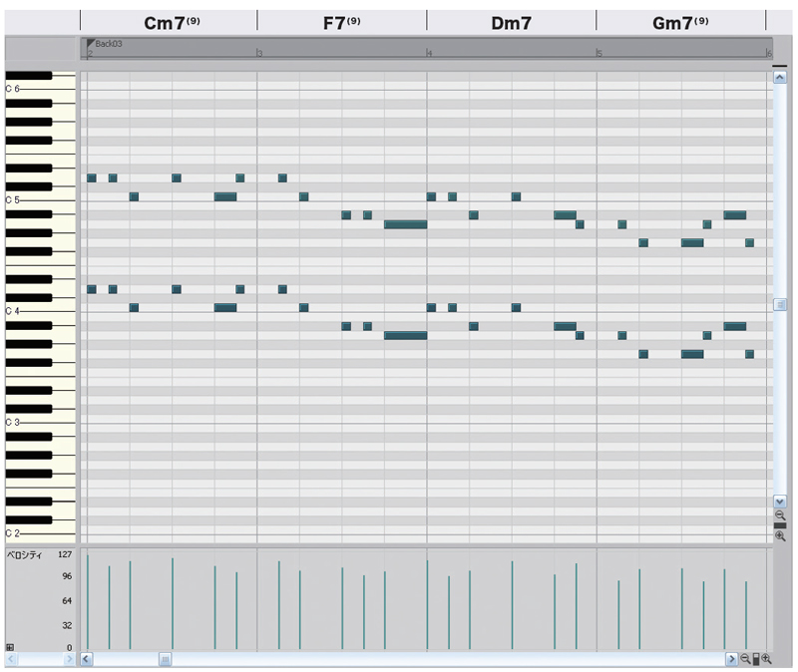Image resolution: width=798 pixels, height=672 pixels.
Task: Click bar number 4 on the ruler
Action: [x=430, y=54]
